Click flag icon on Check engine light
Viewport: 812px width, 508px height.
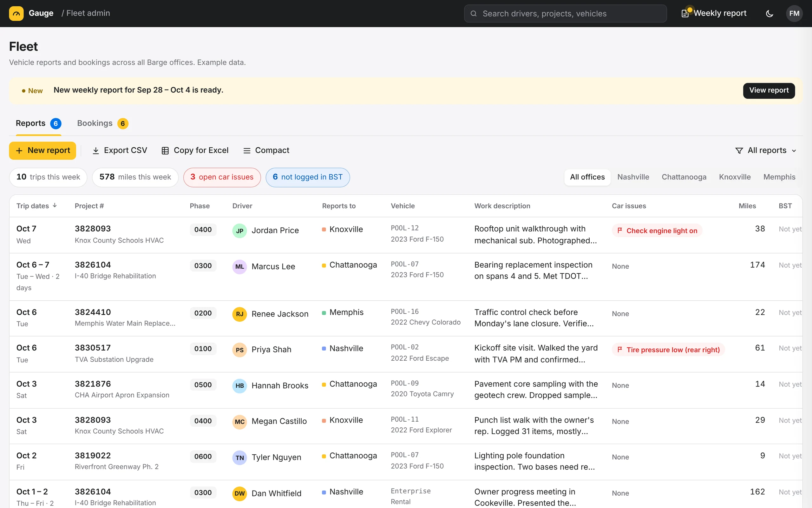coord(620,231)
